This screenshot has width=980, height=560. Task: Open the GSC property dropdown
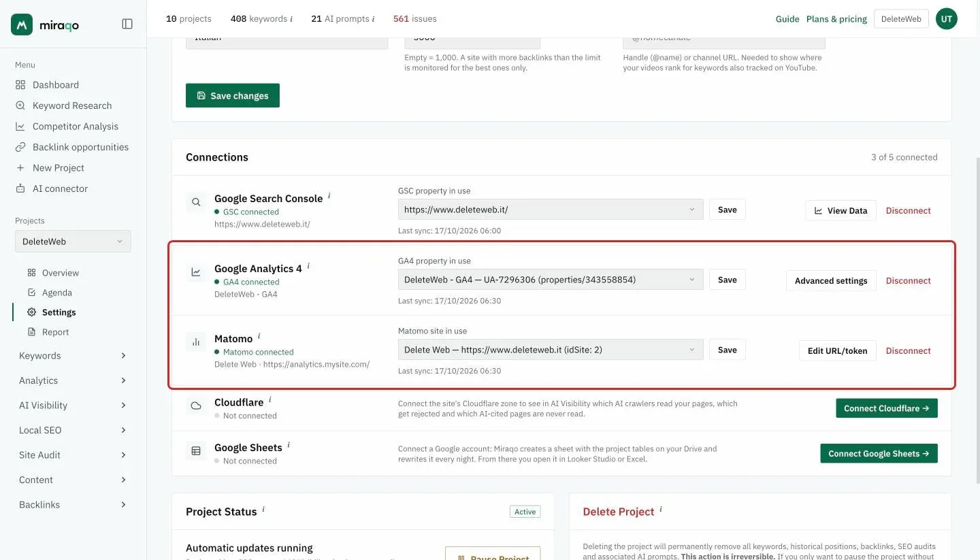coord(551,210)
